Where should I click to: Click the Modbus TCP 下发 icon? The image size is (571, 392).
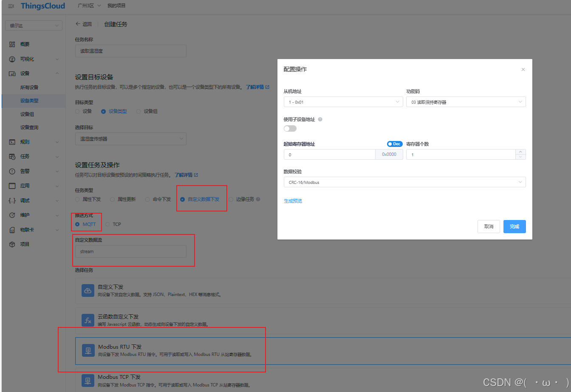pos(88,381)
